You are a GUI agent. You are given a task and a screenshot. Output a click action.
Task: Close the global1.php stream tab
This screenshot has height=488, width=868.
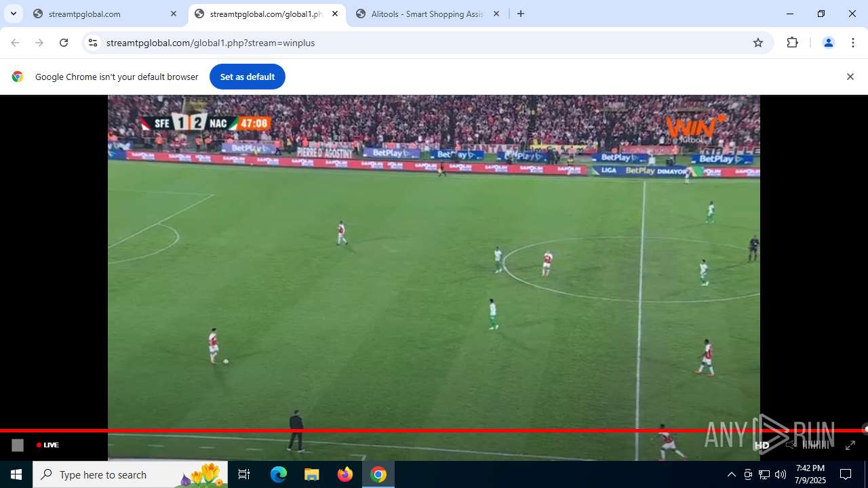point(335,14)
